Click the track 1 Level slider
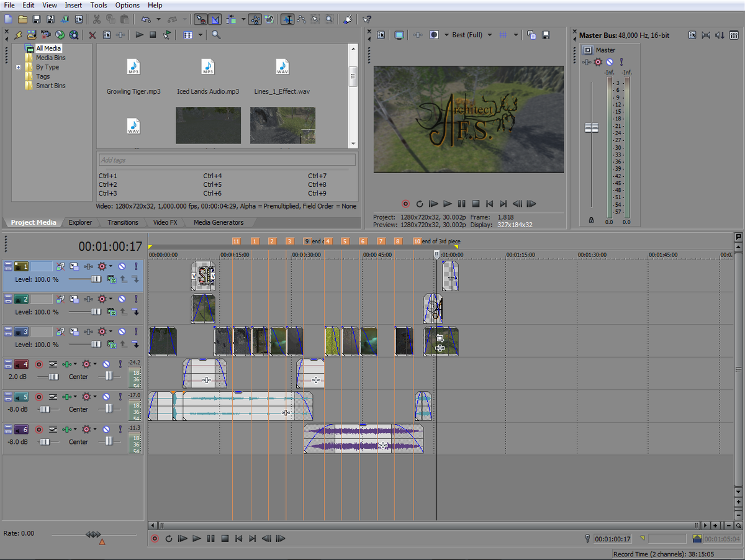Screen dimensions: 745x560 pos(96,279)
